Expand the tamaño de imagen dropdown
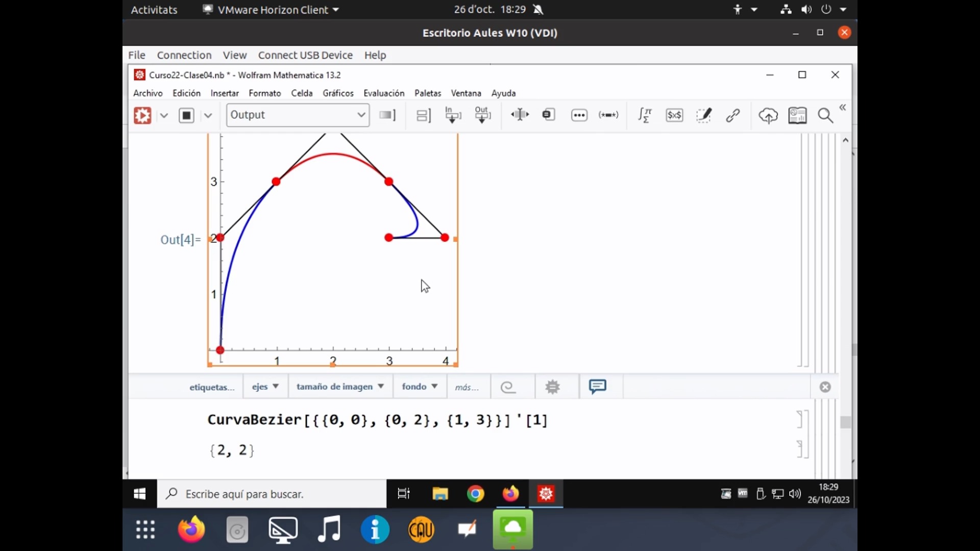 (340, 387)
